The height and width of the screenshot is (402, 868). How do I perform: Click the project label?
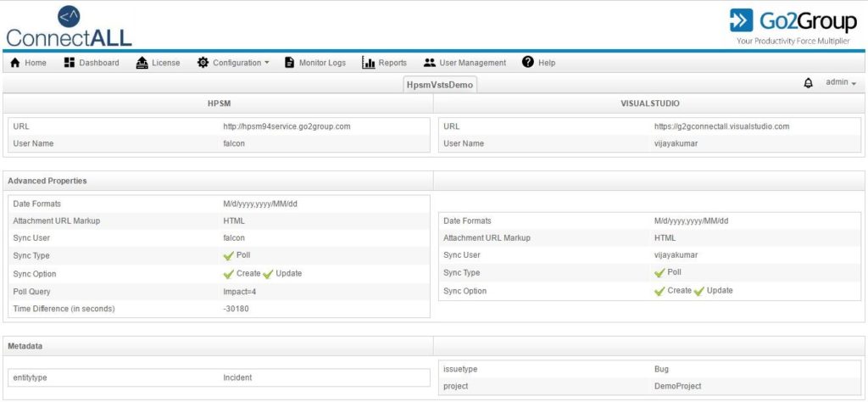point(455,386)
